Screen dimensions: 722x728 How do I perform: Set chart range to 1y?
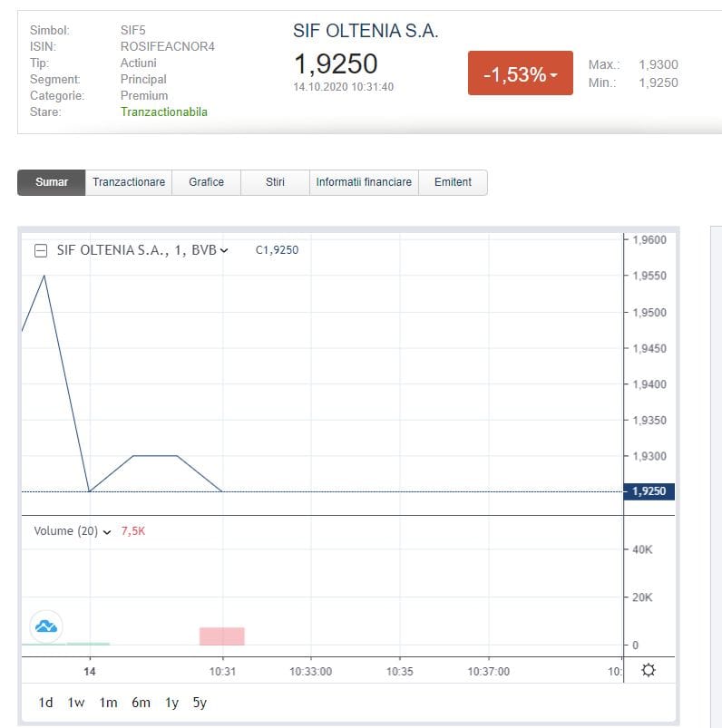click(x=172, y=703)
